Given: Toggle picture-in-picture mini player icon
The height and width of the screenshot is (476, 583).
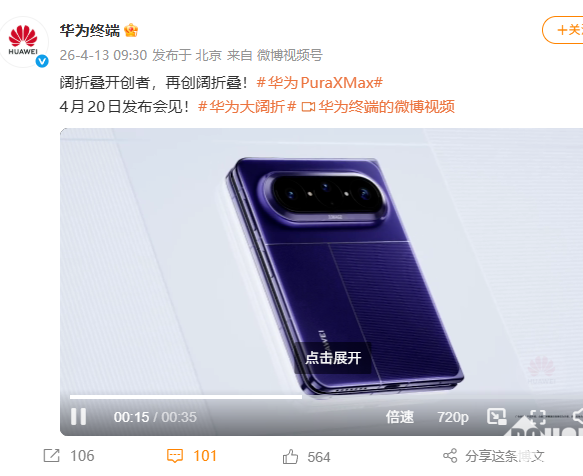Looking at the screenshot, I should pos(497,416).
